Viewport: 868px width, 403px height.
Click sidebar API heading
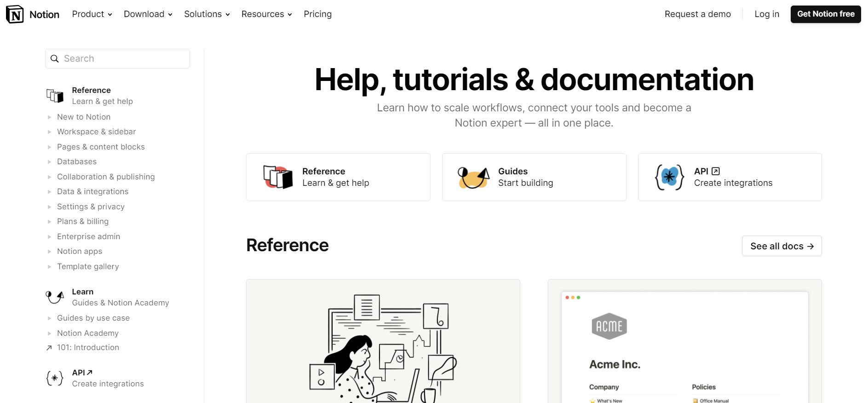coord(78,373)
